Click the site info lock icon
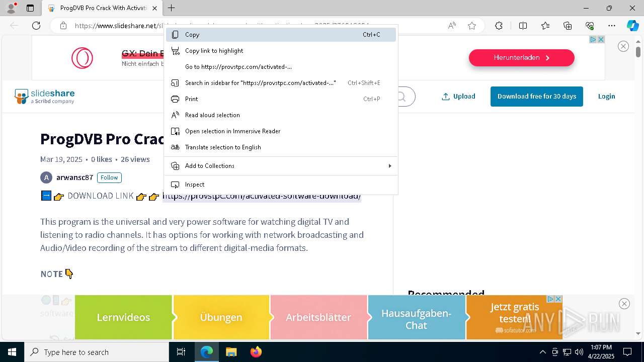The height and width of the screenshot is (362, 644). click(x=63, y=26)
